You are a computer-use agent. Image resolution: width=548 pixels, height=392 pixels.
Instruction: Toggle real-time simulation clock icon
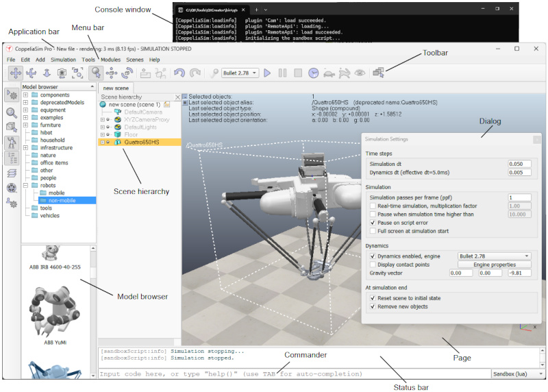[314, 73]
